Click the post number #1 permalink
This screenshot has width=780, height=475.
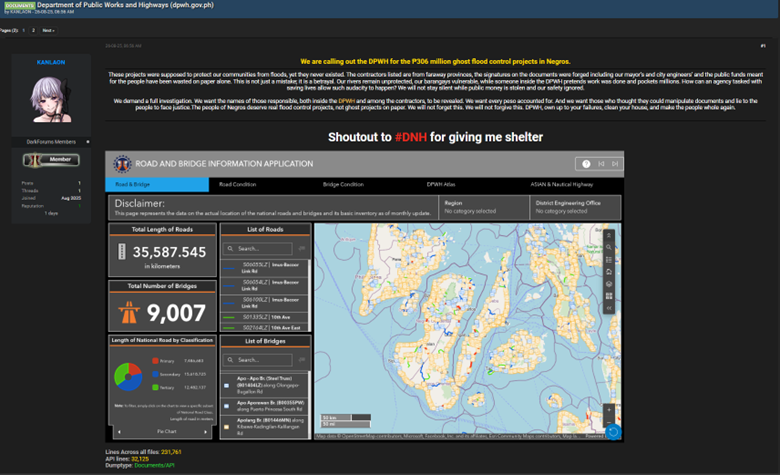coord(763,46)
